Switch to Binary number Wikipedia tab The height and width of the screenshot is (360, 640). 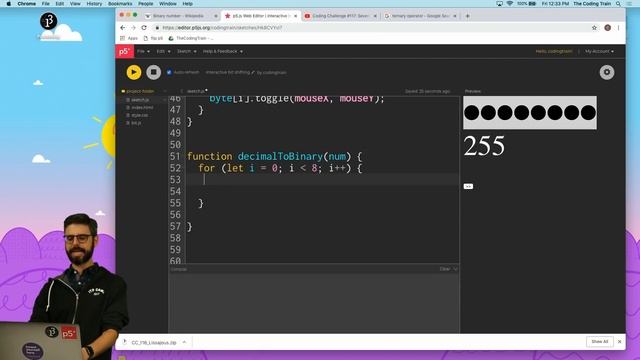[179, 16]
